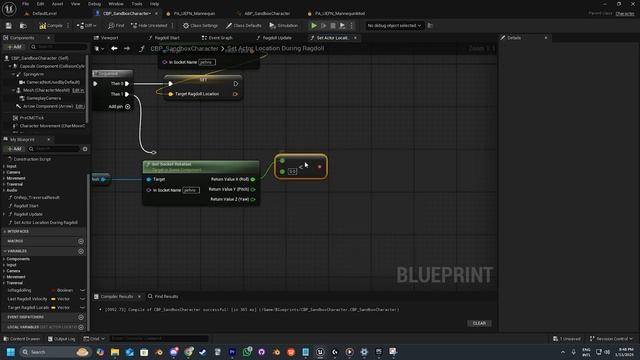Click the green Play button
This screenshot has width=640, height=360.
coord(314,26)
